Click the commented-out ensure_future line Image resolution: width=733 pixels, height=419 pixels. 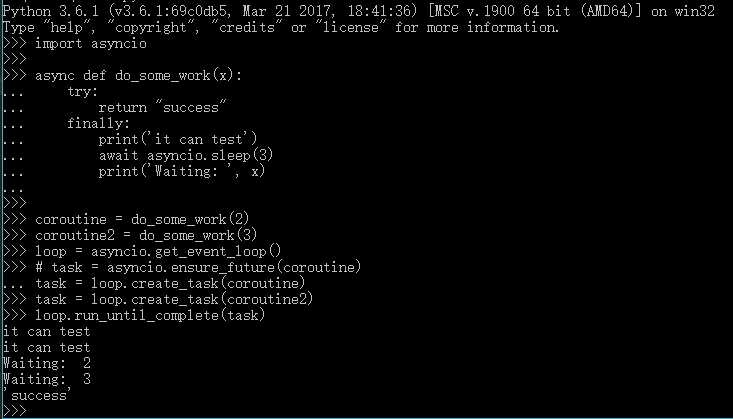pyautogui.click(x=197, y=267)
